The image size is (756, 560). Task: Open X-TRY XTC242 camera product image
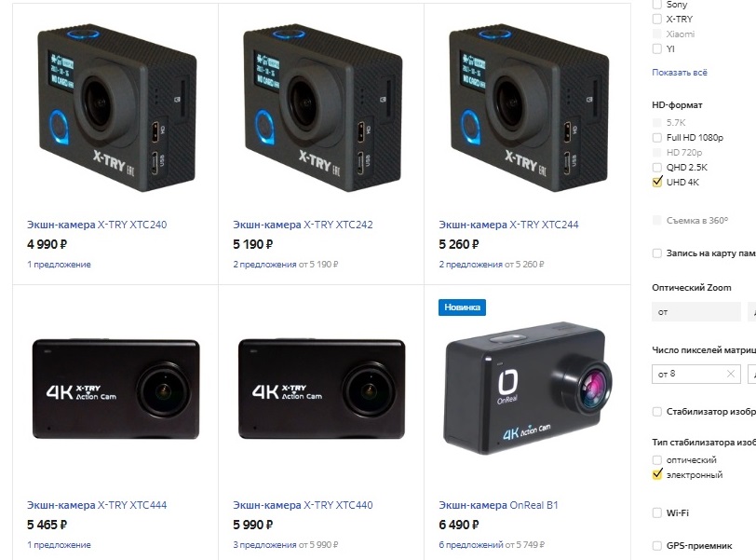pos(322,108)
